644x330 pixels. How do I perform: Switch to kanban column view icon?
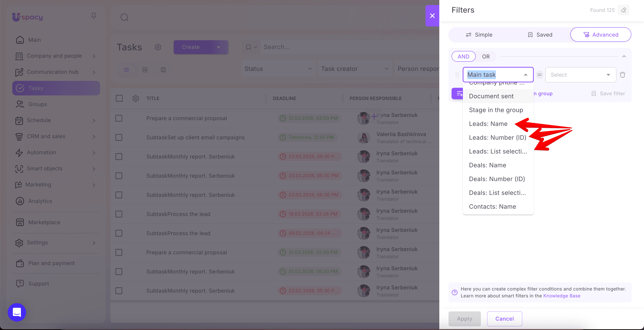click(163, 70)
